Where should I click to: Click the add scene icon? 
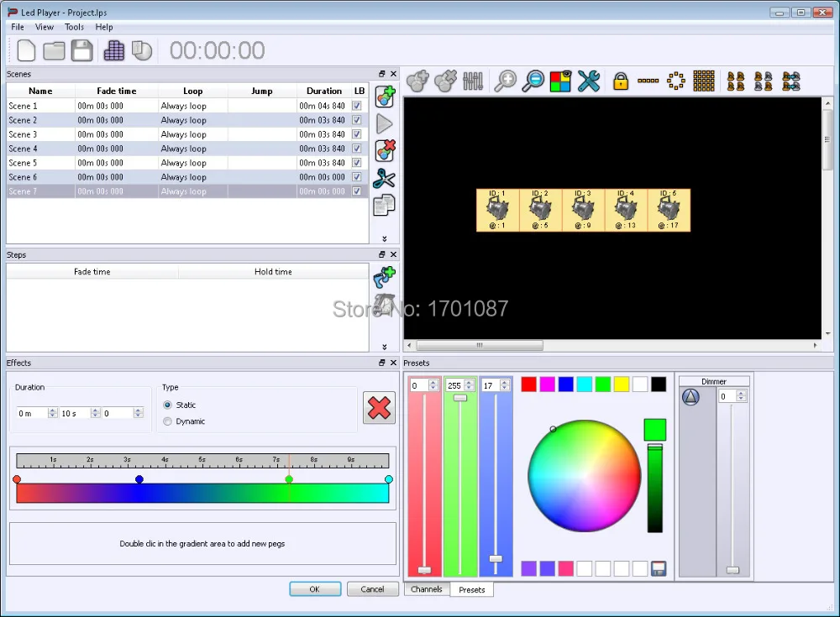(x=385, y=97)
